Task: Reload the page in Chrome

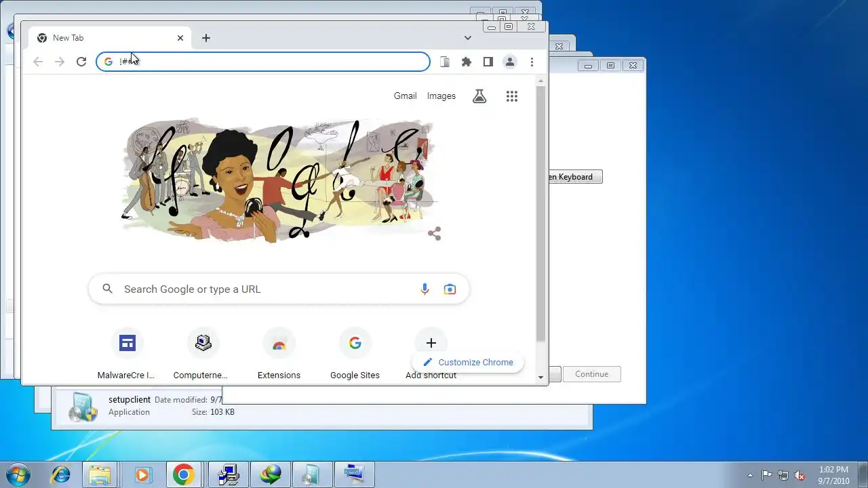Action: tap(81, 62)
